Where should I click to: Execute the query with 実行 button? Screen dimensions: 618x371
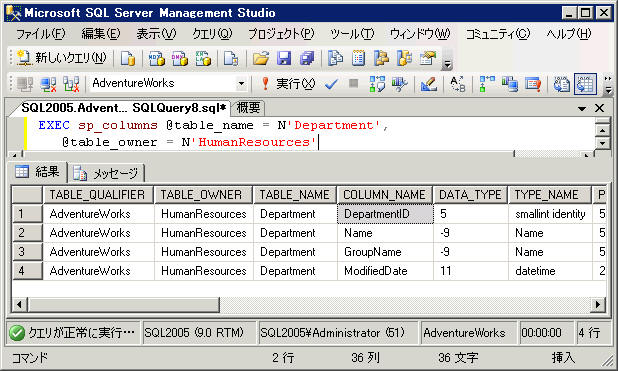coord(288,84)
